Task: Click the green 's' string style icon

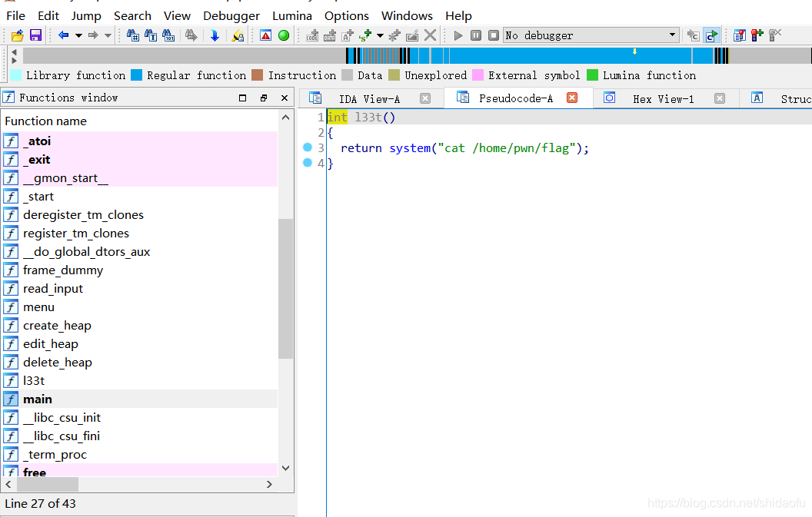Action: (x=365, y=35)
